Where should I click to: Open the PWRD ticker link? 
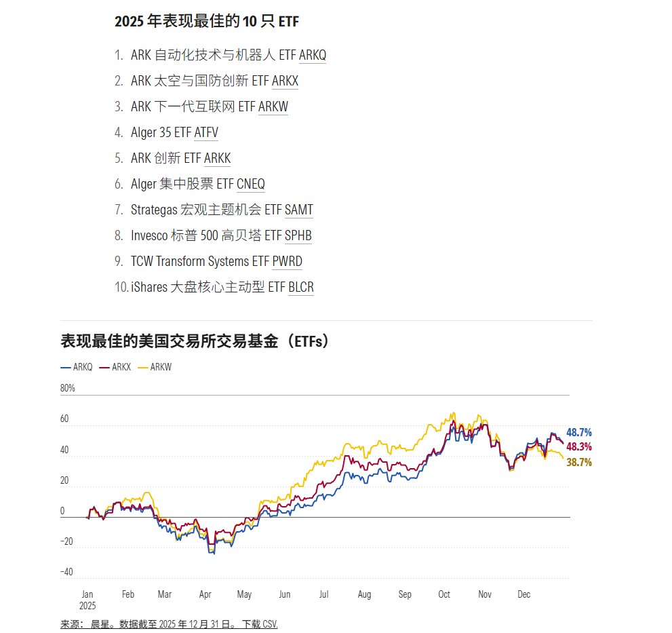(287, 261)
